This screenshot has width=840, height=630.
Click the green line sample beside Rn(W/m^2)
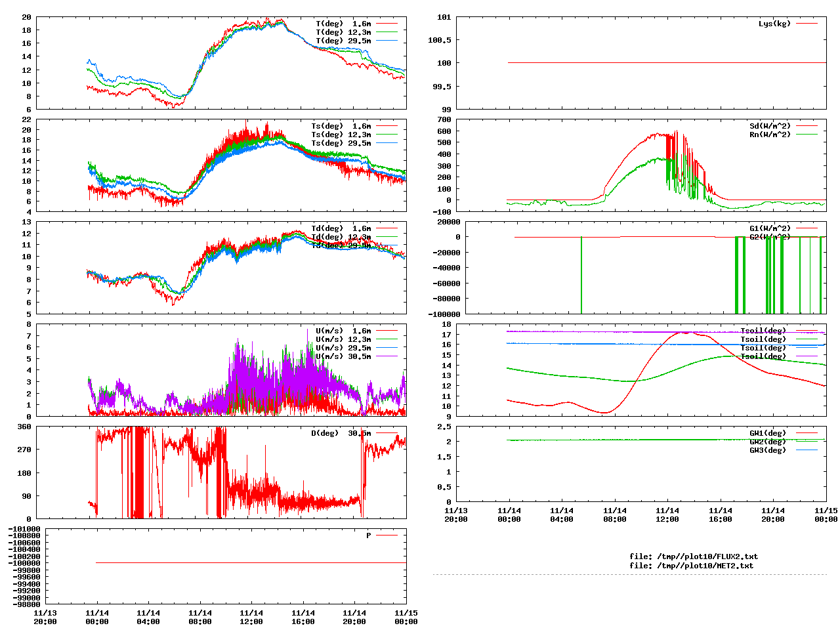pos(807,135)
